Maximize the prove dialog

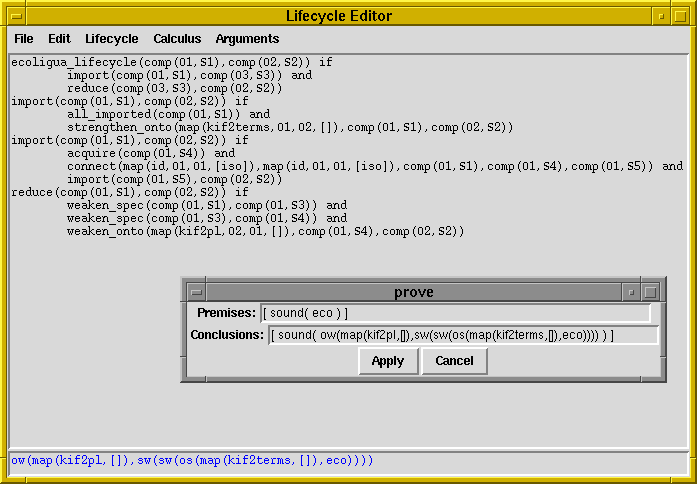tap(650, 292)
